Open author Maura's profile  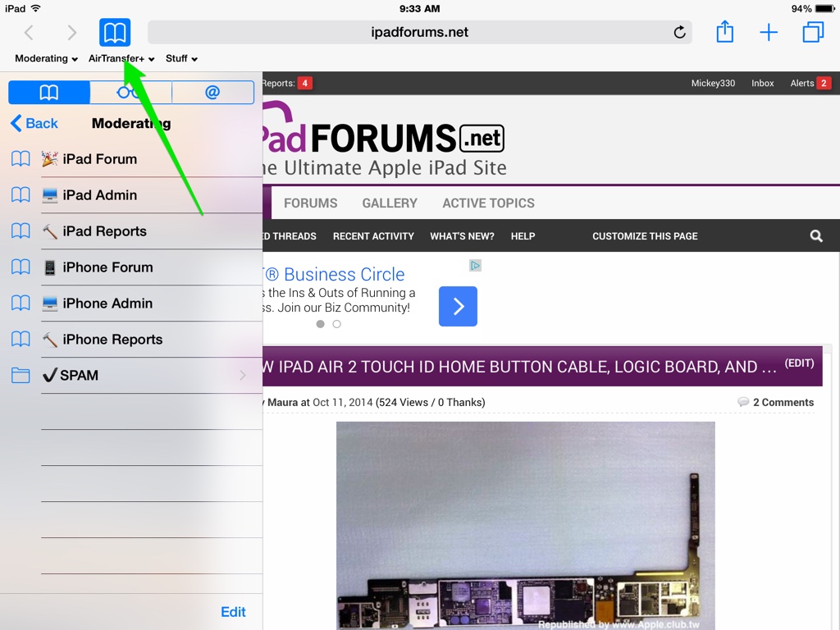click(x=282, y=402)
